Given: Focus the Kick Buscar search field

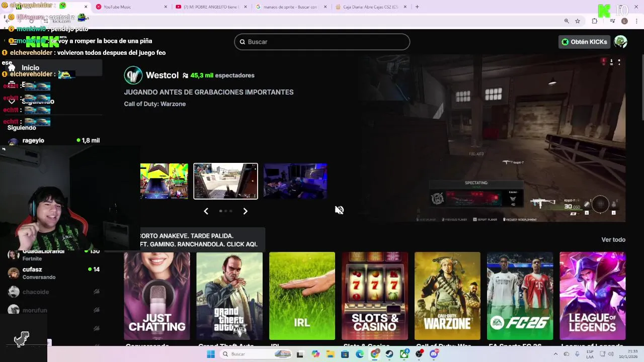Looking at the screenshot, I should pos(322,42).
